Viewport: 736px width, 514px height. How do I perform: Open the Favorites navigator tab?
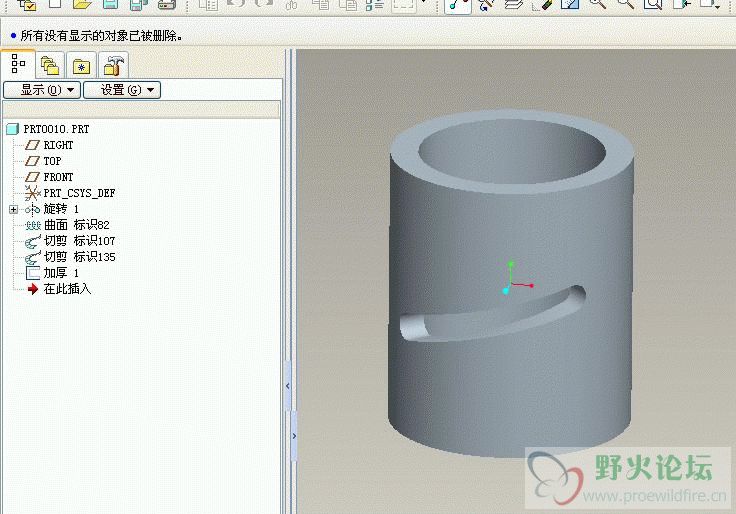click(81, 65)
